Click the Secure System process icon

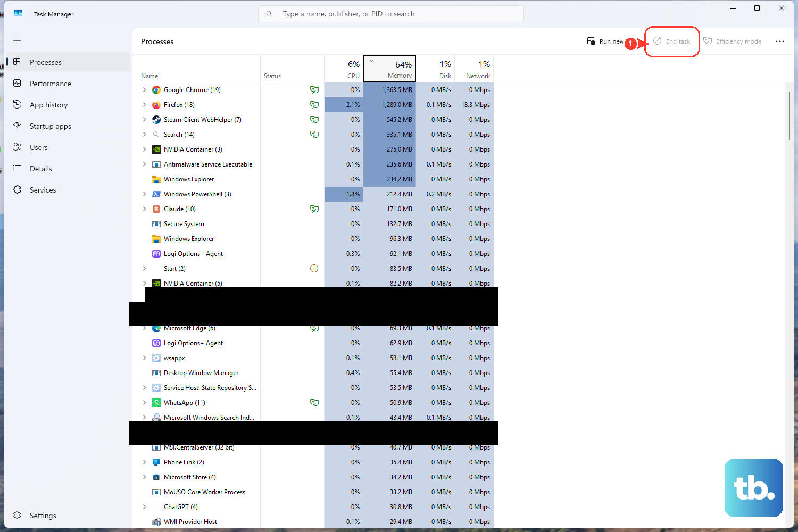[156, 224]
